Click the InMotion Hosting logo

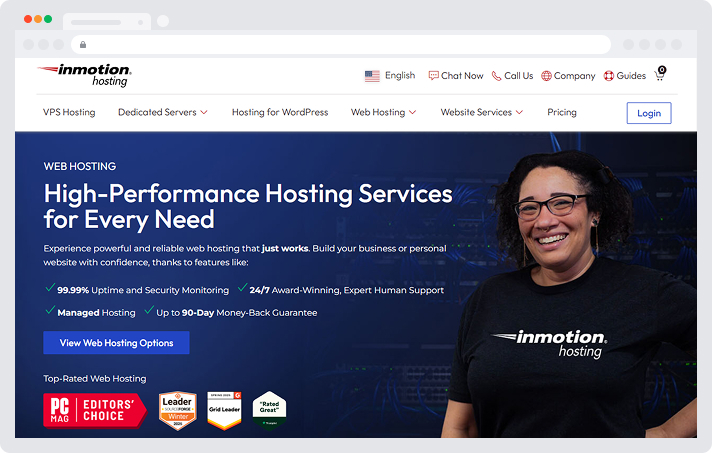click(x=84, y=75)
